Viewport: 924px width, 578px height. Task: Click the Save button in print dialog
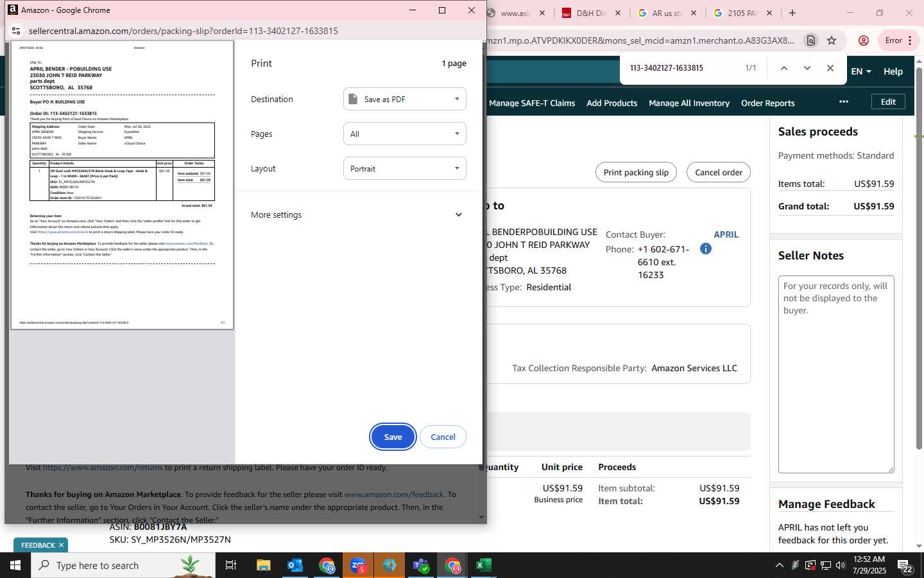[x=393, y=437]
